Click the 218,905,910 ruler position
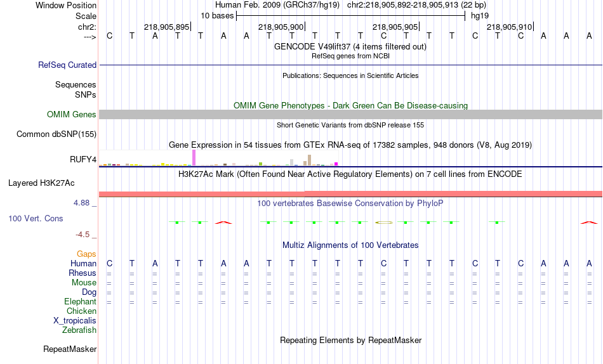603x364 pixels. pyautogui.click(x=510, y=27)
